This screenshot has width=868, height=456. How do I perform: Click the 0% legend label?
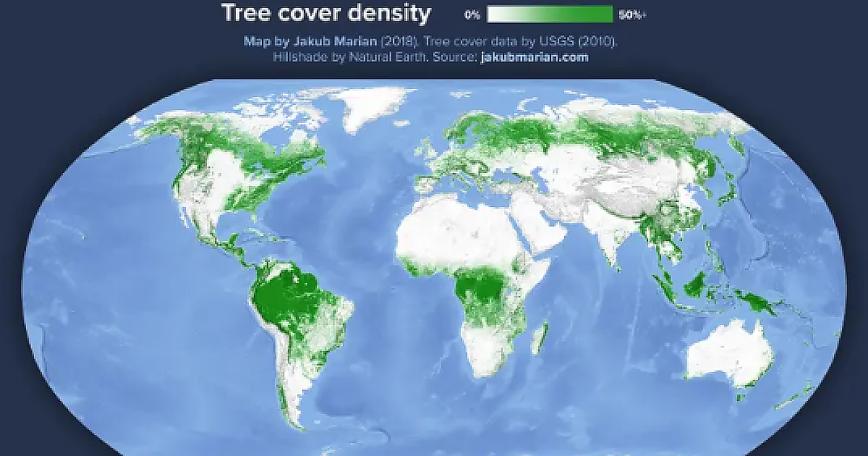pyautogui.click(x=472, y=14)
